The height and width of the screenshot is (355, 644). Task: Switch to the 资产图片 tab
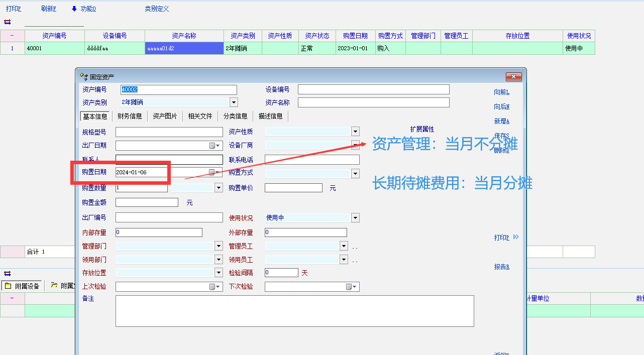165,116
